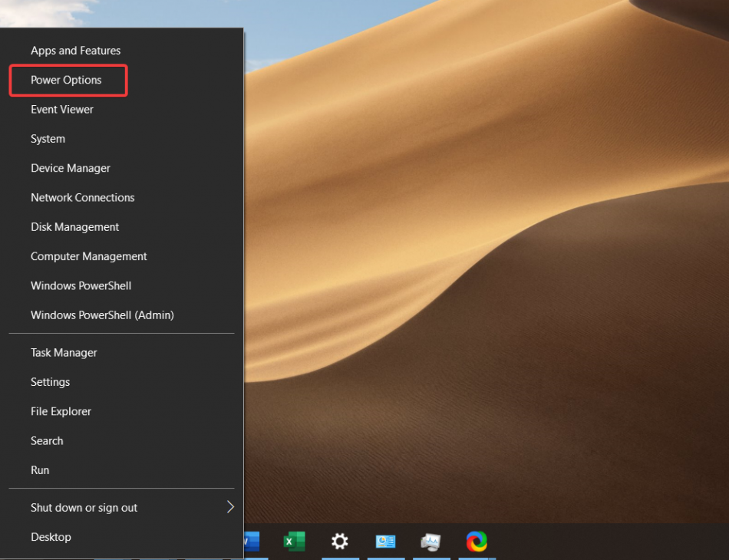Start Windows PowerShell
This screenshot has width=729, height=560.
coord(121,285)
